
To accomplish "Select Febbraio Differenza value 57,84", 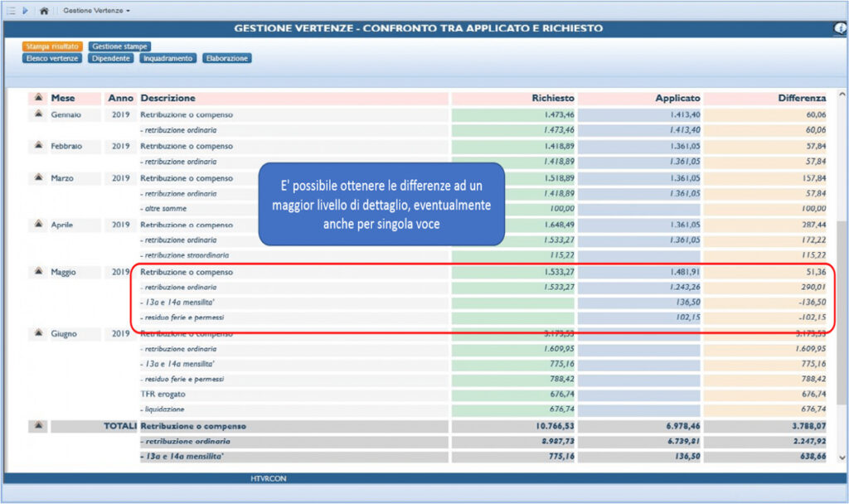I will click(816, 146).
